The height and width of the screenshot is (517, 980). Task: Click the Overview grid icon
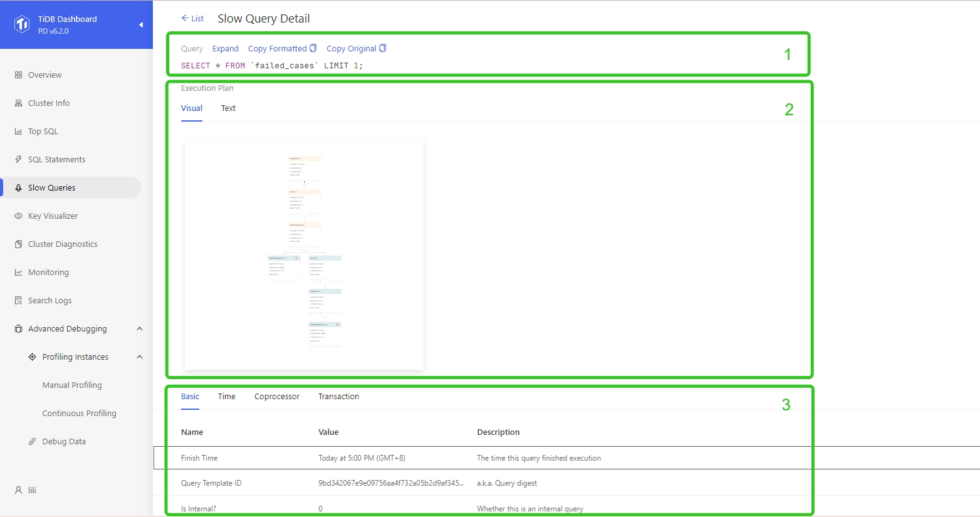(18, 75)
